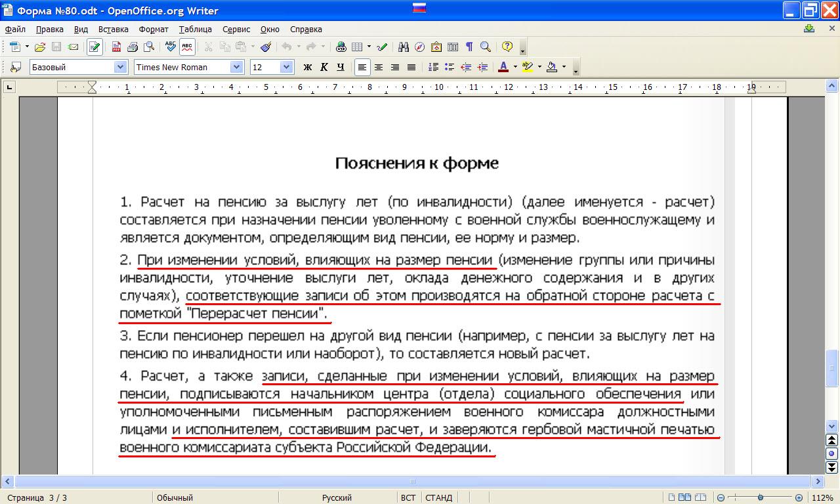Open the Gallery

pos(436,47)
